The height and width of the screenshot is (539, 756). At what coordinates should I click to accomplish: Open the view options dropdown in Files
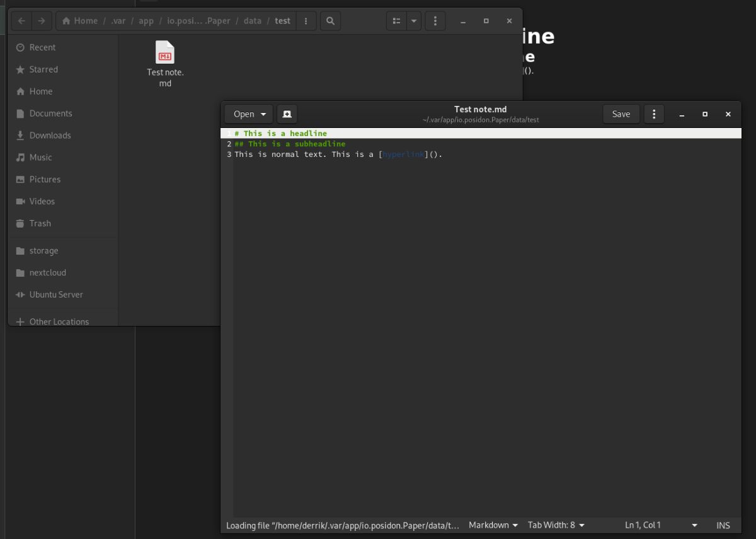click(413, 20)
